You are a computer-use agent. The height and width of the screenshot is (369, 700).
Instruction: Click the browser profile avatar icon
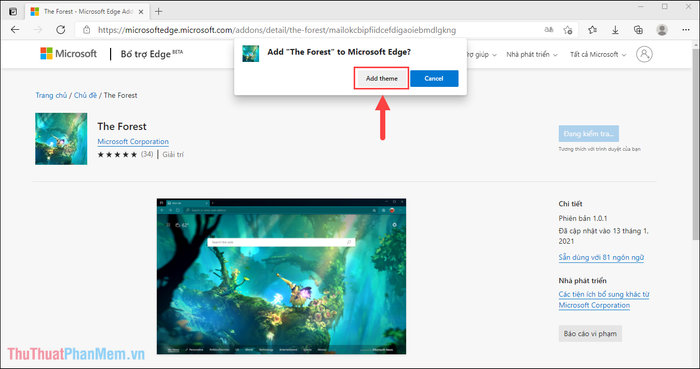click(662, 30)
